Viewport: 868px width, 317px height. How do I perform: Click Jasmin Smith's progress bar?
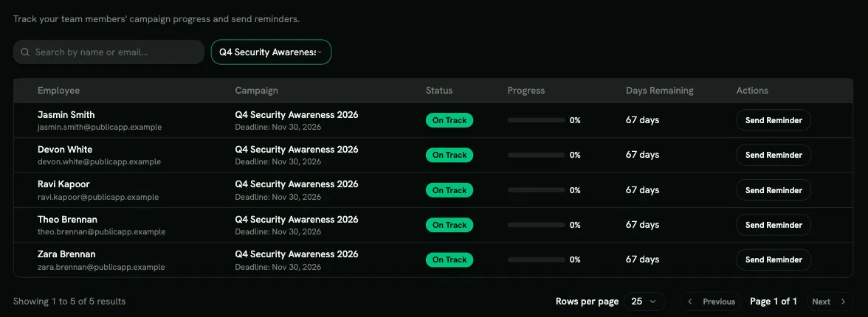(536, 120)
